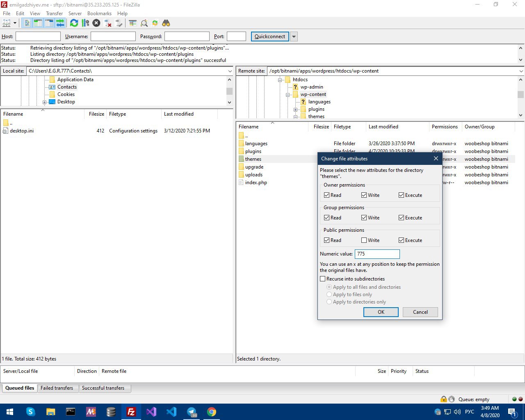The image size is (525, 420).
Task: Select uploads folder in remote list
Action: tap(254, 175)
